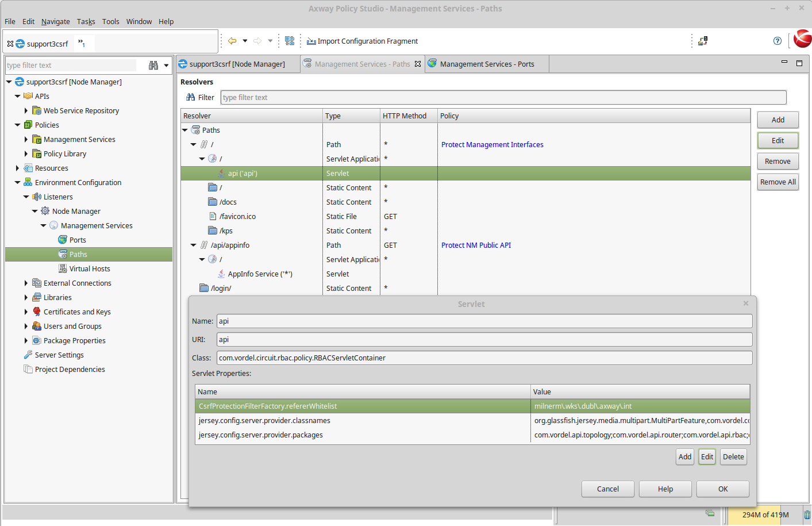
Task: Click the topology view toolbar icon
Action: coord(290,41)
